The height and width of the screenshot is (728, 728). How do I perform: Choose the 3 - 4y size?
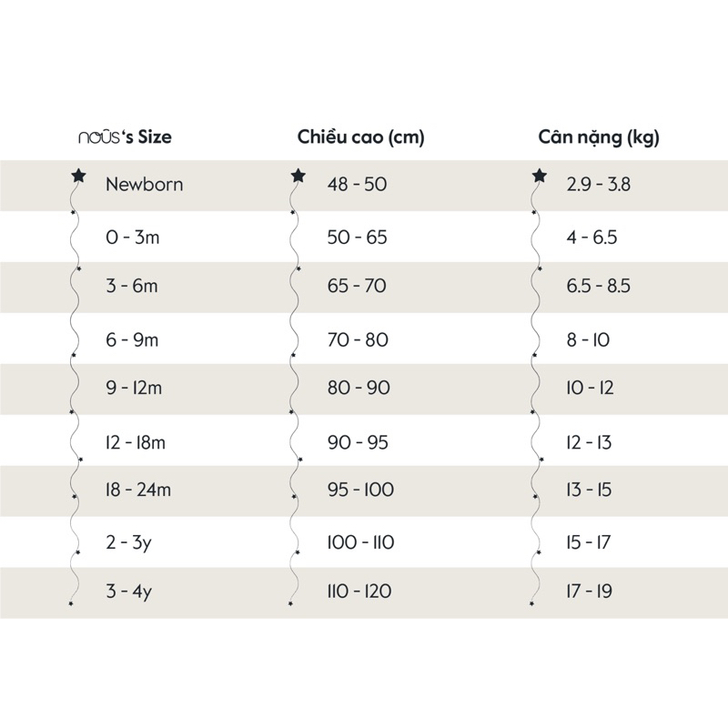(127, 591)
